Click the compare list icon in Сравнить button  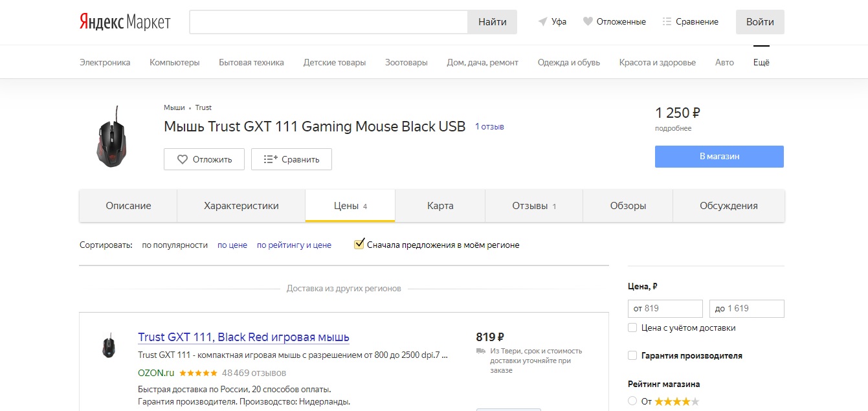click(270, 159)
